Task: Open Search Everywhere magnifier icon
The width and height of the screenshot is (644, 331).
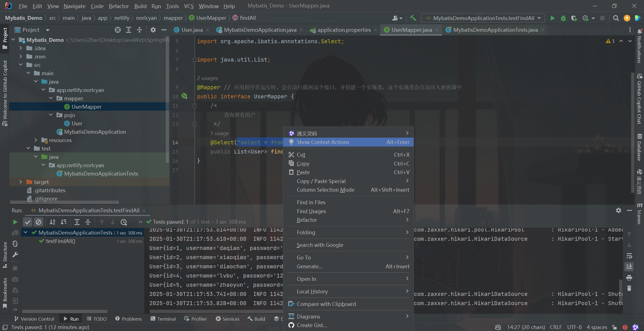Action: [616, 18]
